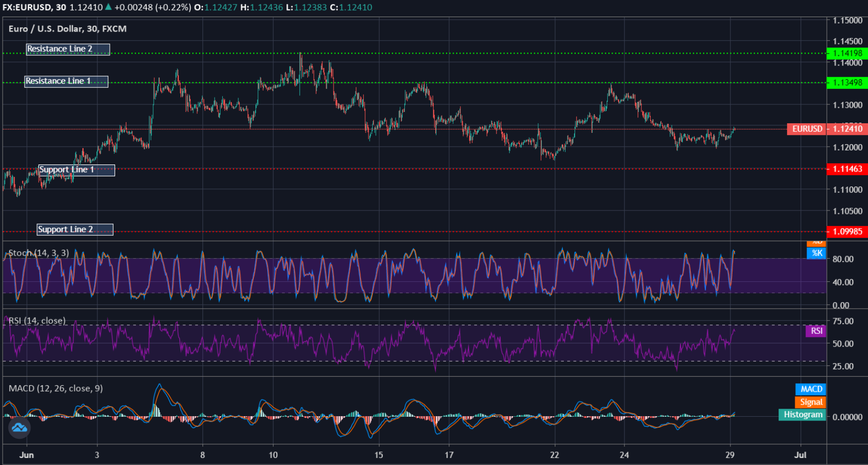This screenshot has width=868, height=465.
Task: Click the L:1.12383 low value
Action: (x=306, y=7)
